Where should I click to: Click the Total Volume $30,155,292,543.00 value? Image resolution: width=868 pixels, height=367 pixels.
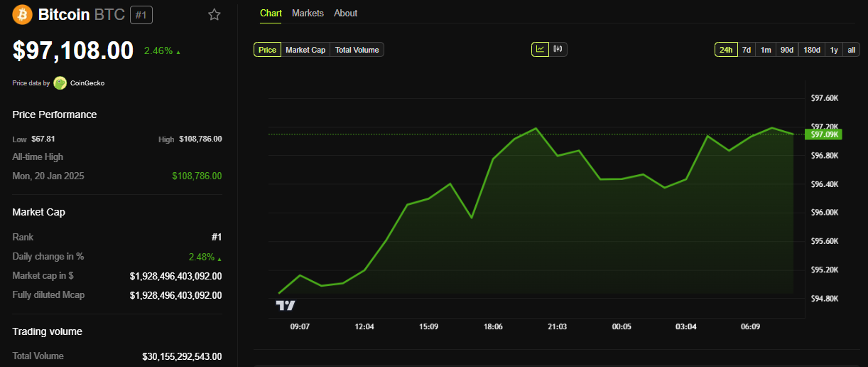click(x=182, y=356)
